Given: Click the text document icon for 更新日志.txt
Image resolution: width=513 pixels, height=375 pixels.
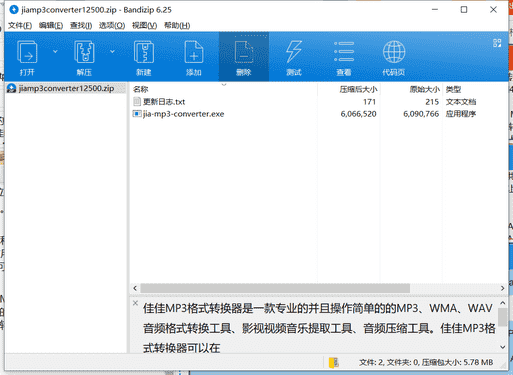Looking at the screenshot, I should tap(137, 102).
